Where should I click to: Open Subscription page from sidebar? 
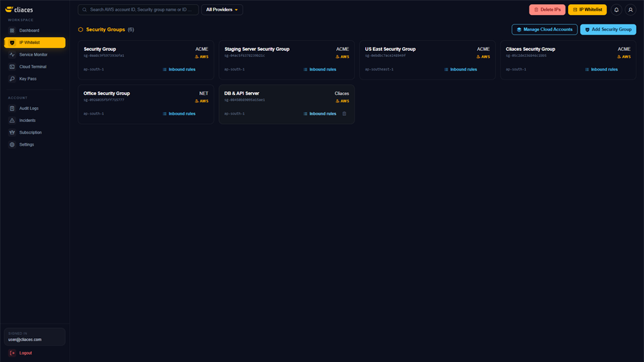point(35,132)
